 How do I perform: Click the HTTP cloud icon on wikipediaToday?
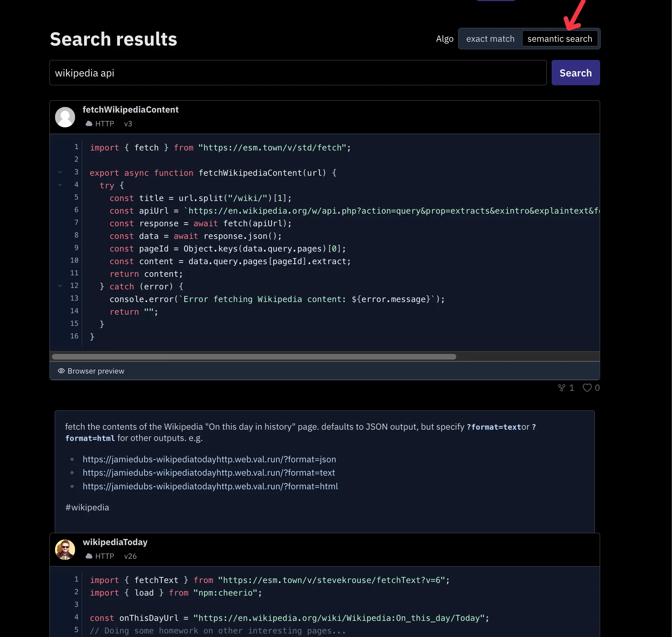[88, 556]
